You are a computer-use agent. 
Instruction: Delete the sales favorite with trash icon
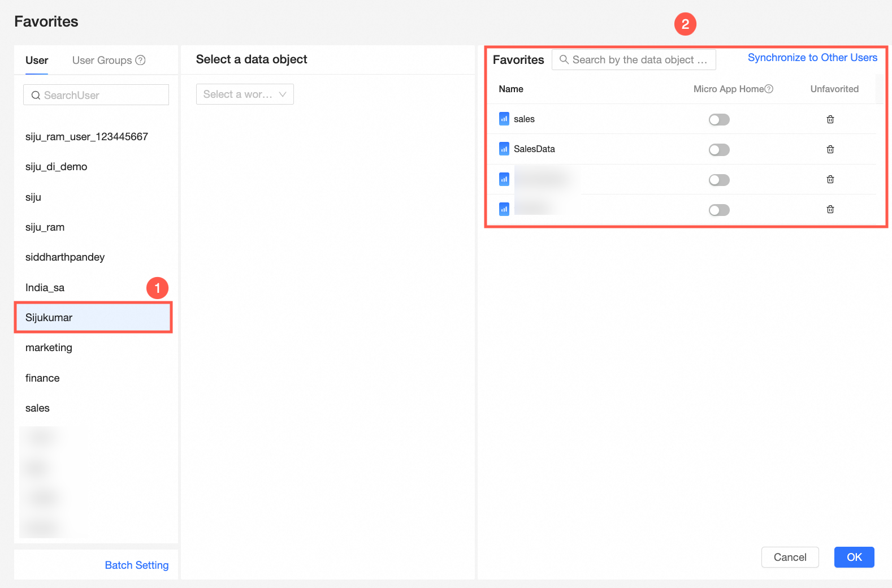pyautogui.click(x=830, y=119)
